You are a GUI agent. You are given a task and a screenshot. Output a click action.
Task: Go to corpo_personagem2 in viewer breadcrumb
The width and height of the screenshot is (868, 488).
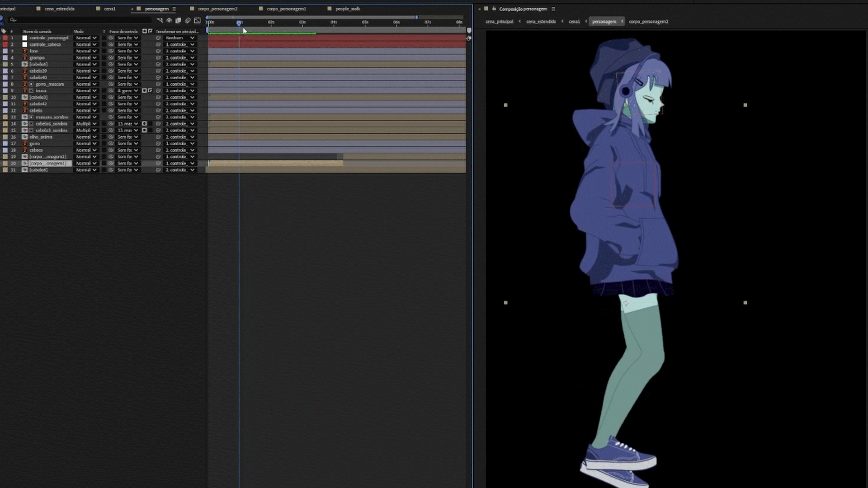coord(648,21)
